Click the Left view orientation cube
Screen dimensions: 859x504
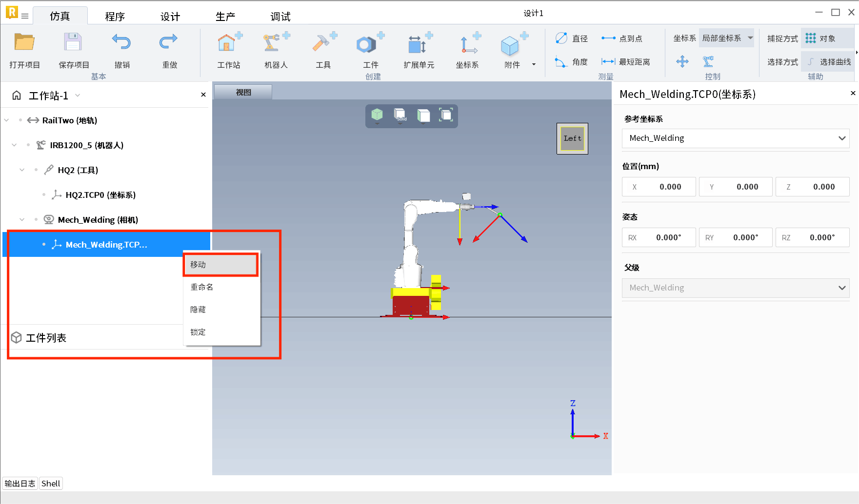572,138
